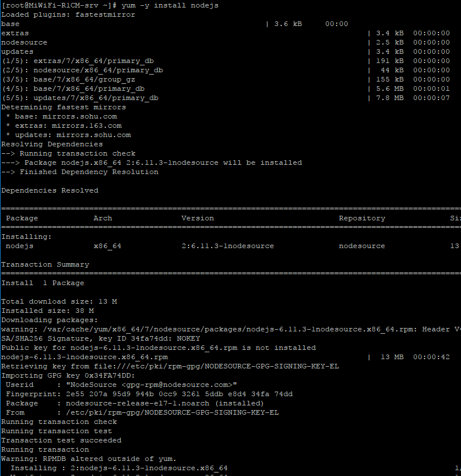Click 'Warning: RPMDB altered outside of yum.'
Screen dimensions: 461x476
(x=88, y=459)
